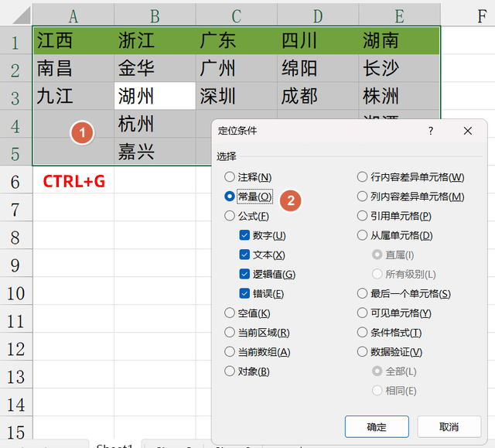Click cell containing 四川

[x=318, y=41]
